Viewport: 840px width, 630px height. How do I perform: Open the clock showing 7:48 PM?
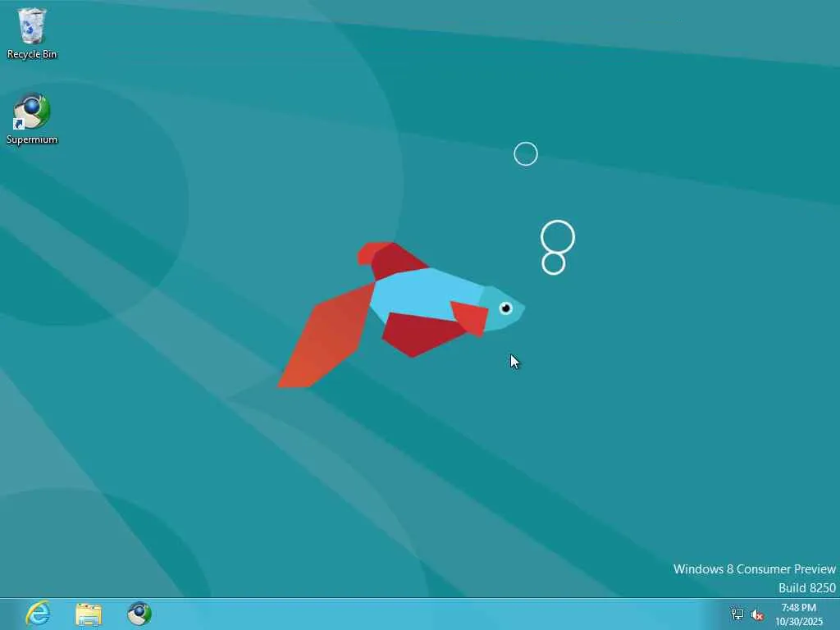[799, 614]
